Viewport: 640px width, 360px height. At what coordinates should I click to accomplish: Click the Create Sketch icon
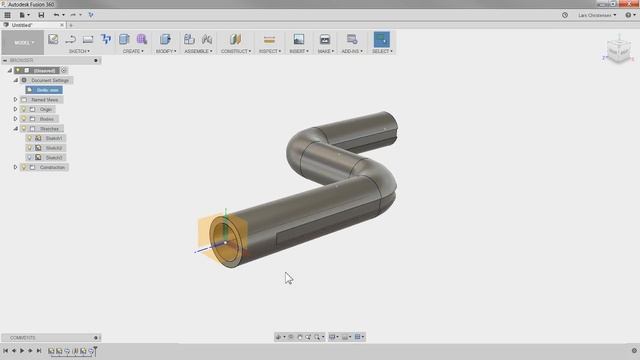(x=53, y=39)
